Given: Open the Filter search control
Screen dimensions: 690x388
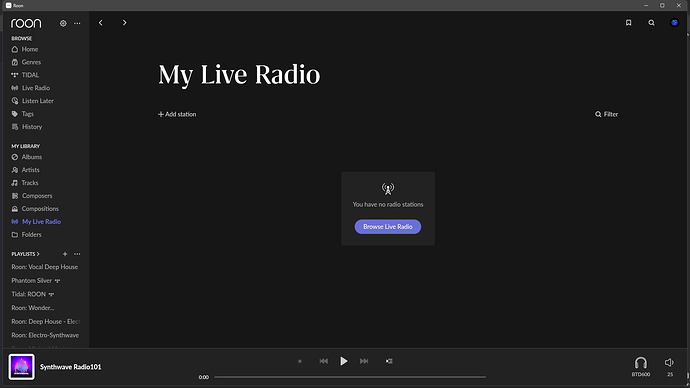Looking at the screenshot, I should (x=606, y=114).
